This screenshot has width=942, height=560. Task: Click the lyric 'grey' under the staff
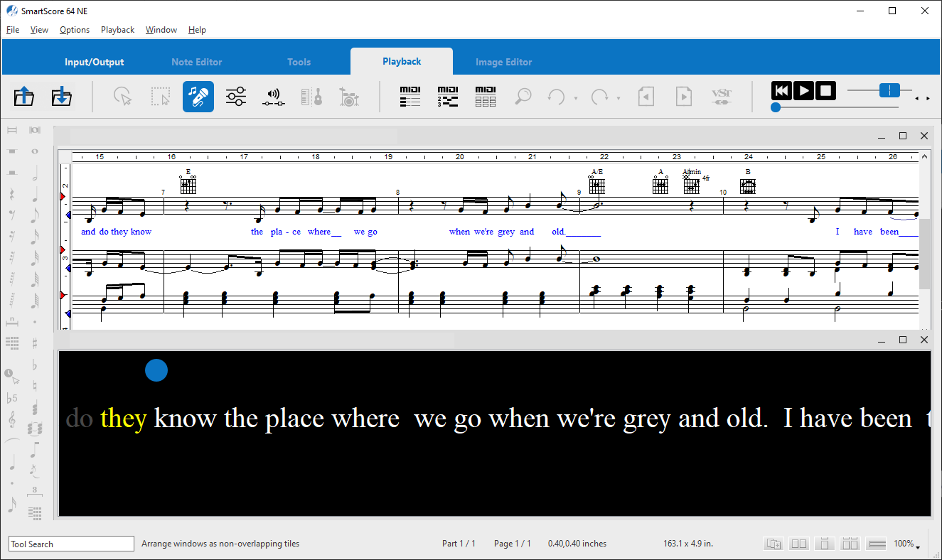click(x=507, y=232)
